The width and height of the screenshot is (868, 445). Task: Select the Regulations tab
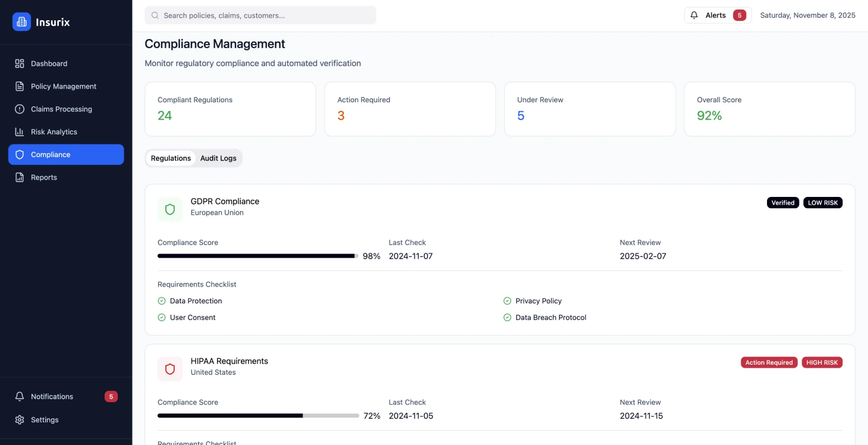click(x=171, y=158)
